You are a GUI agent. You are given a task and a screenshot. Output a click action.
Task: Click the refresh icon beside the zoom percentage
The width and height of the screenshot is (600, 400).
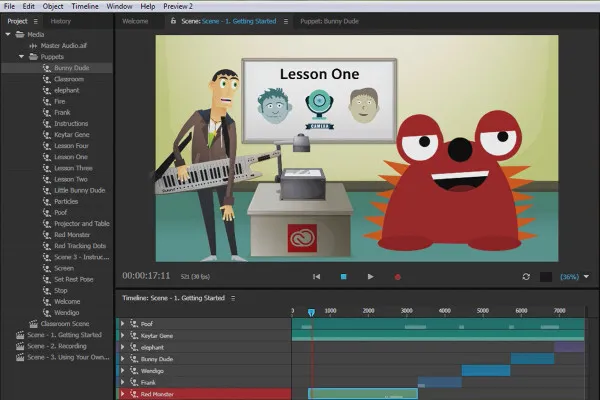[526, 276]
